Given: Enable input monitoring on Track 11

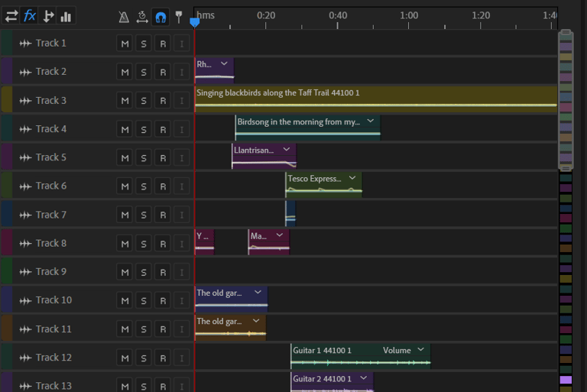Looking at the screenshot, I should 182,329.
